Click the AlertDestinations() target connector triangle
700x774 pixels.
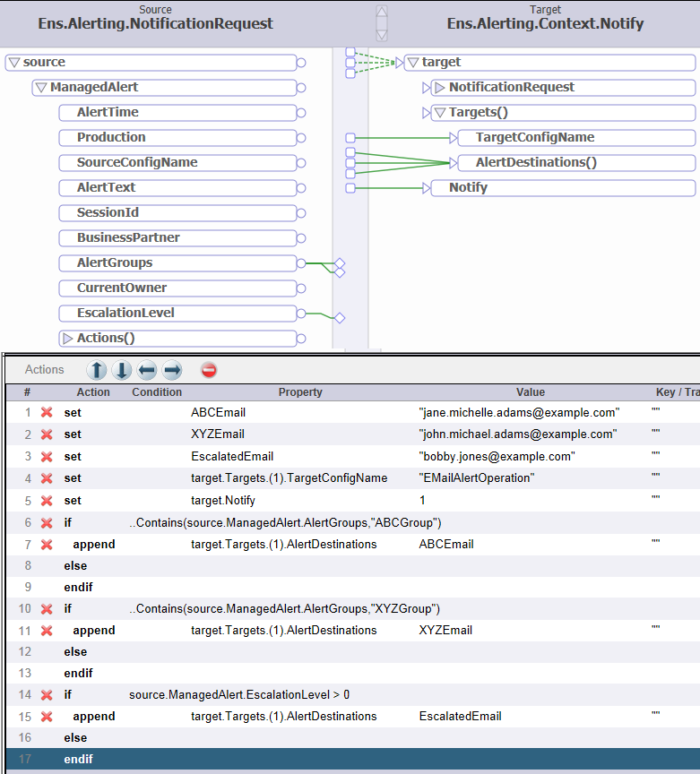pos(453,163)
